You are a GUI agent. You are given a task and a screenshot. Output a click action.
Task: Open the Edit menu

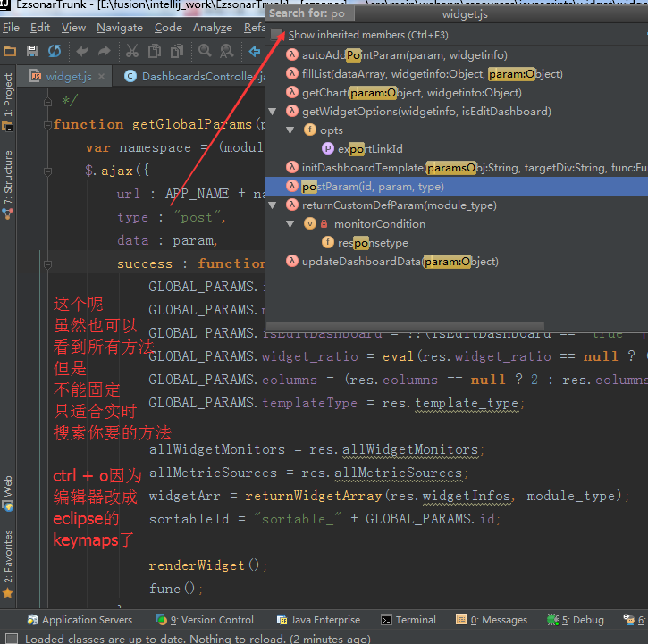click(x=40, y=28)
